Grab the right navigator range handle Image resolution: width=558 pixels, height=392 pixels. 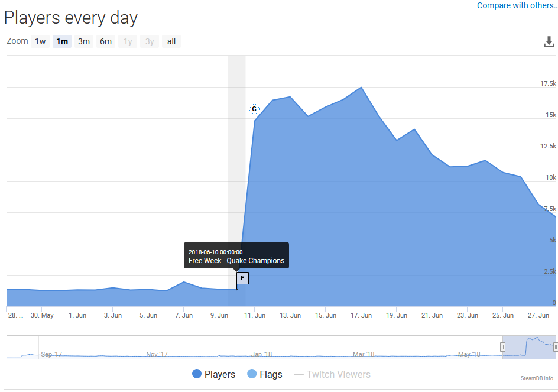pyautogui.click(x=556, y=347)
